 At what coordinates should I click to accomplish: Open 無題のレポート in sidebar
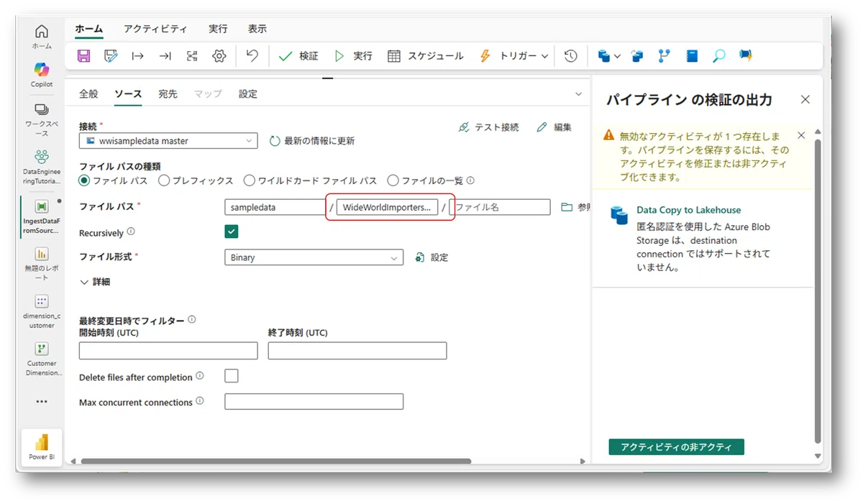[42, 264]
